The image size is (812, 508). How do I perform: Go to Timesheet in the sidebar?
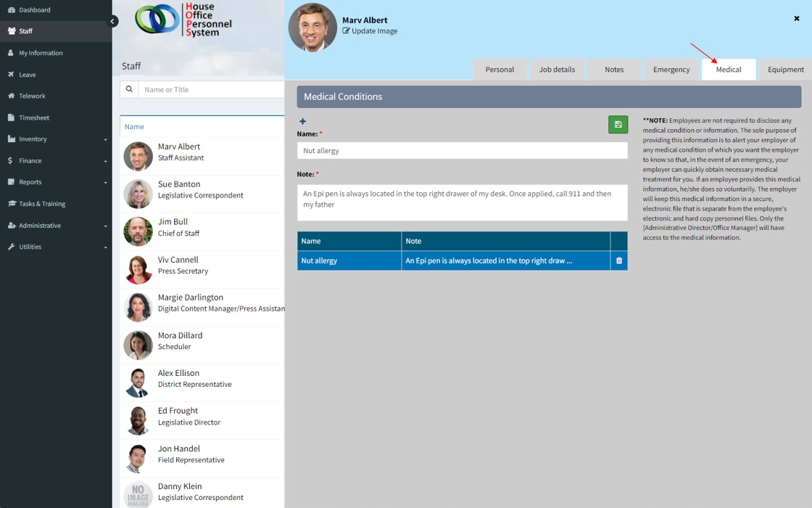(x=34, y=118)
